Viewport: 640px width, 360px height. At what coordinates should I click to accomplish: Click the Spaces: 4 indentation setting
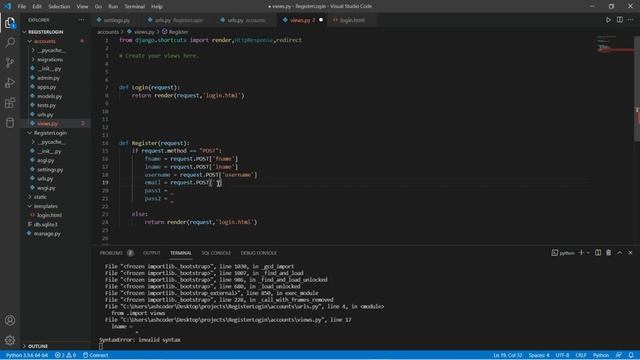pyautogui.click(x=539, y=356)
